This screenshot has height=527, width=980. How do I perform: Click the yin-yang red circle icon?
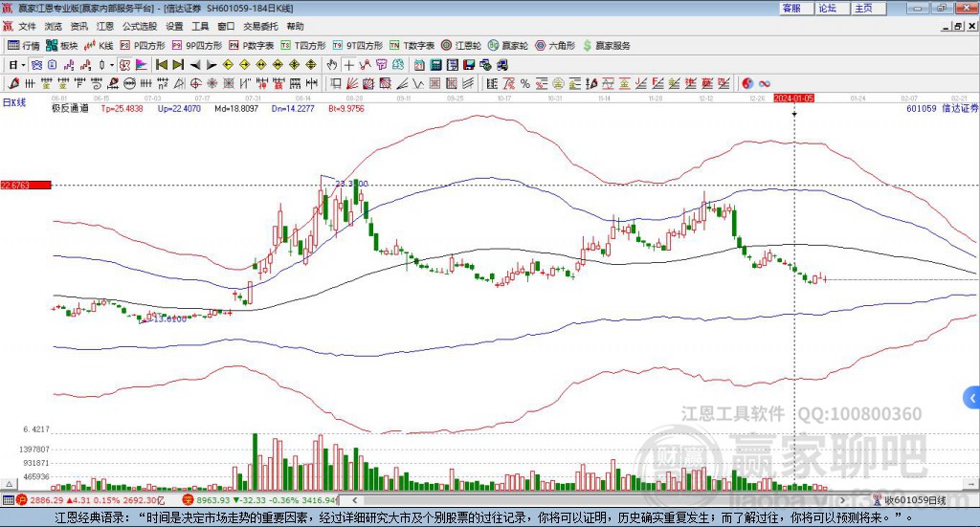click(x=747, y=83)
